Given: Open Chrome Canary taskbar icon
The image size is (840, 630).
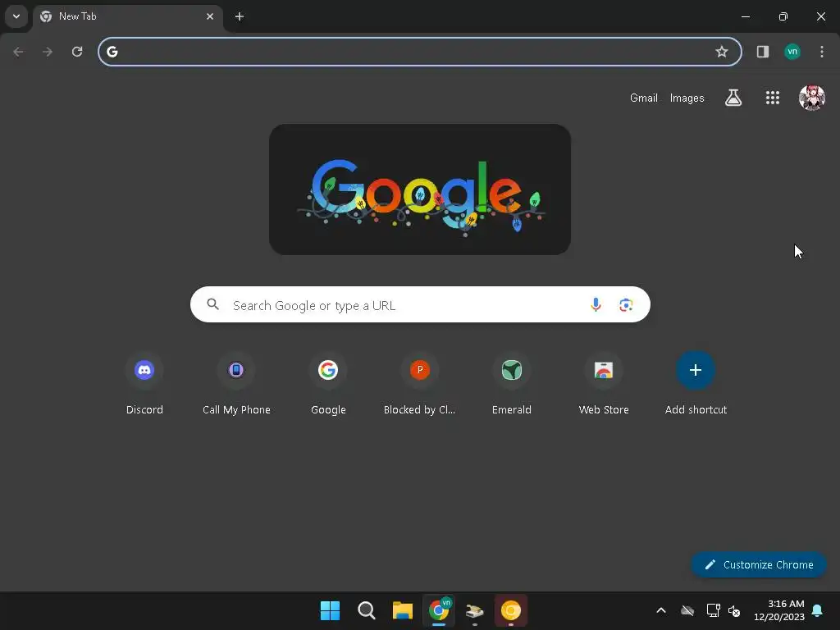Looking at the screenshot, I should click(x=511, y=610).
